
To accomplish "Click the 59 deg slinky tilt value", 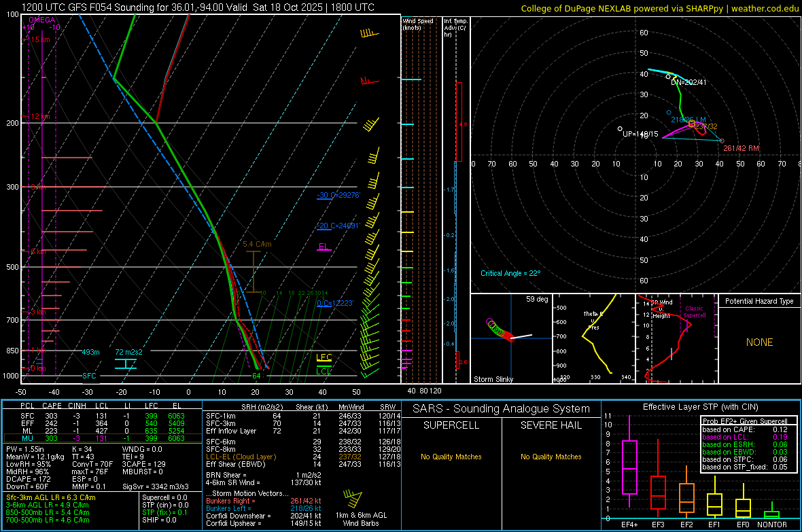I will (x=537, y=299).
